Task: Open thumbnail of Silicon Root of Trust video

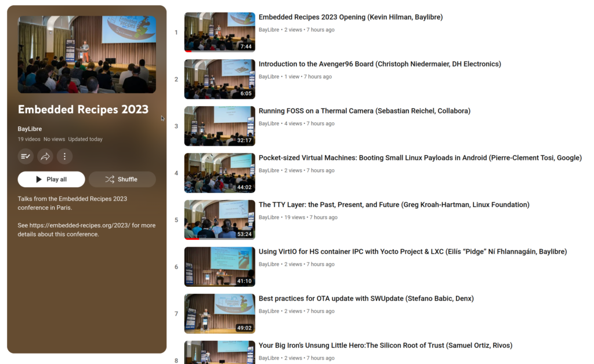Action: 220,352
